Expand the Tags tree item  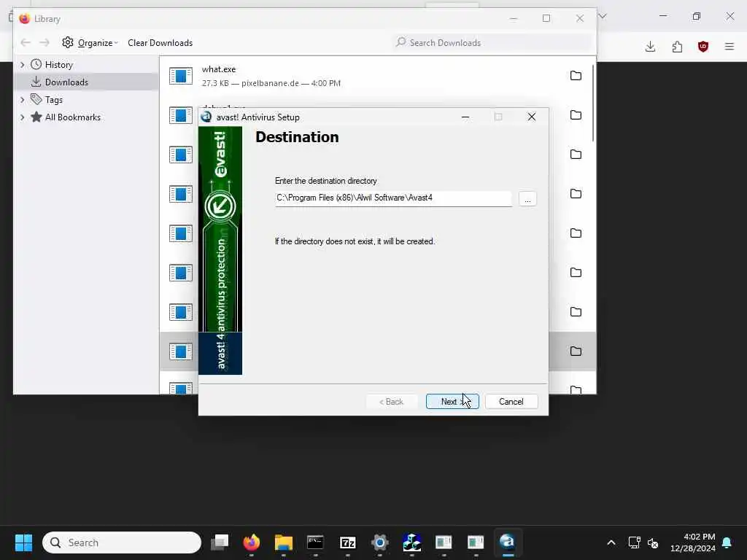pyautogui.click(x=22, y=99)
